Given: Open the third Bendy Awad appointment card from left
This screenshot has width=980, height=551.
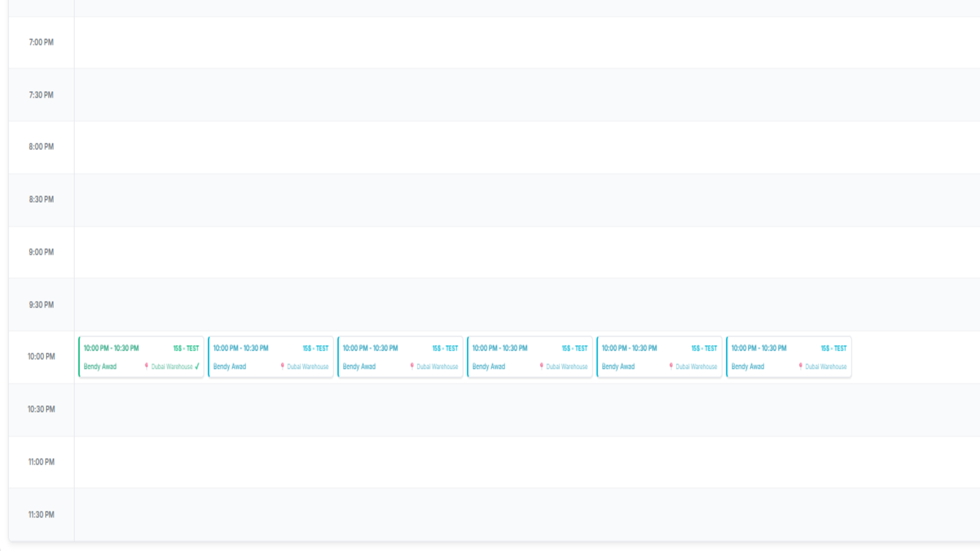Looking at the screenshot, I should click(x=400, y=357).
